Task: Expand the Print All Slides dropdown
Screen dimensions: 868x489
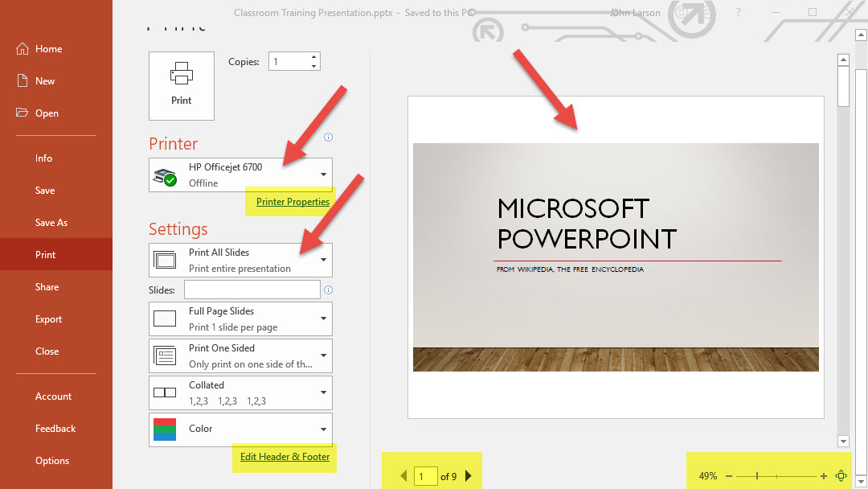Action: [241, 260]
